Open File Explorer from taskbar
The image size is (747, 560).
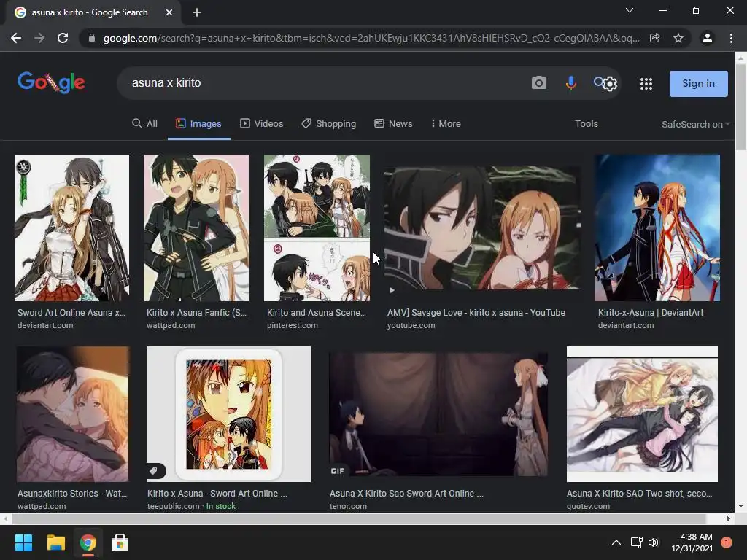pos(55,542)
